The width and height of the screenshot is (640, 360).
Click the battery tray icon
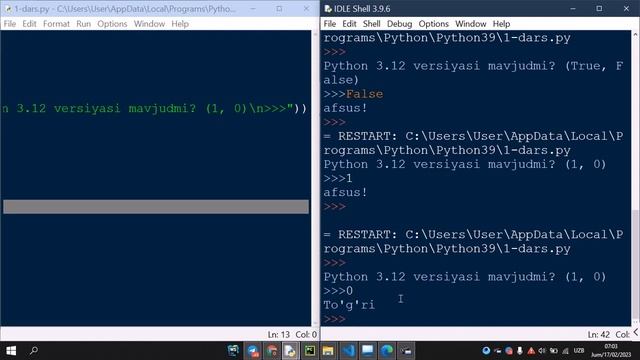click(x=553, y=351)
